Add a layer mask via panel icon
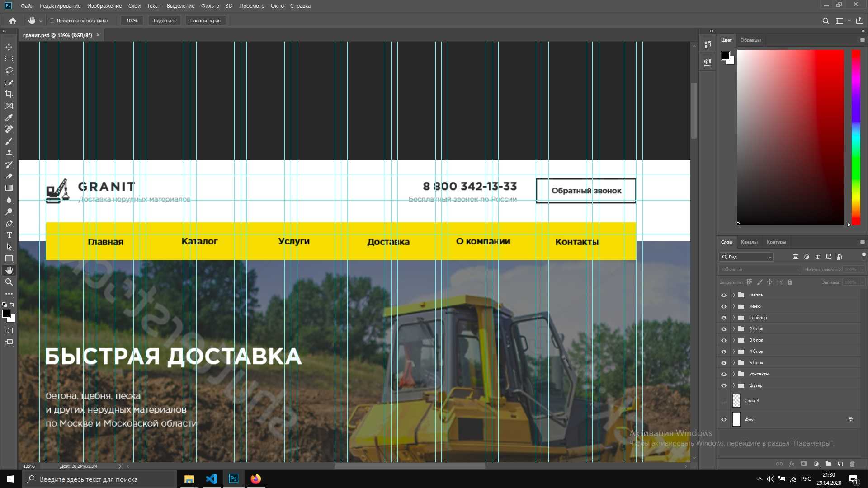 point(803,464)
